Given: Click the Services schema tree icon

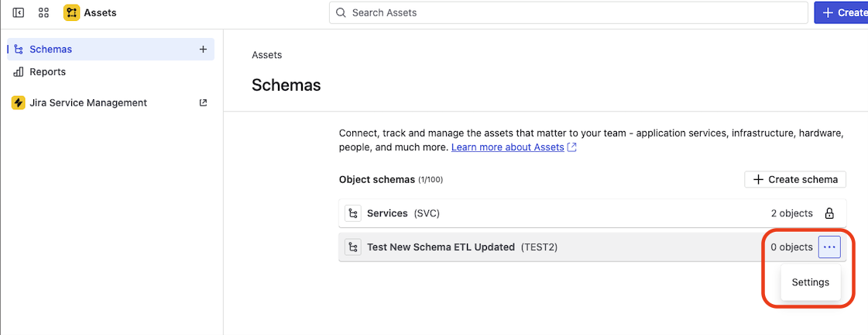Looking at the screenshot, I should point(353,213).
